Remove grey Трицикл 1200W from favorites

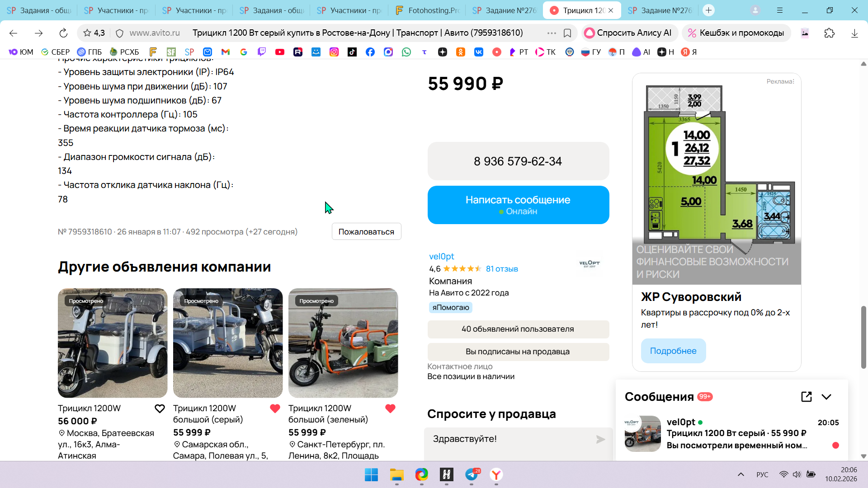275,408
